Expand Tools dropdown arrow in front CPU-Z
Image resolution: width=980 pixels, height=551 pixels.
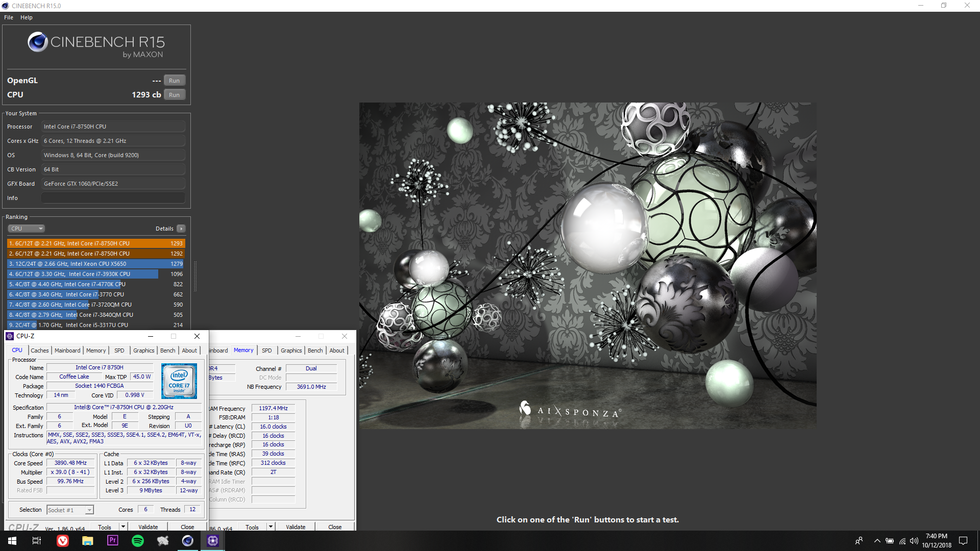click(122, 527)
